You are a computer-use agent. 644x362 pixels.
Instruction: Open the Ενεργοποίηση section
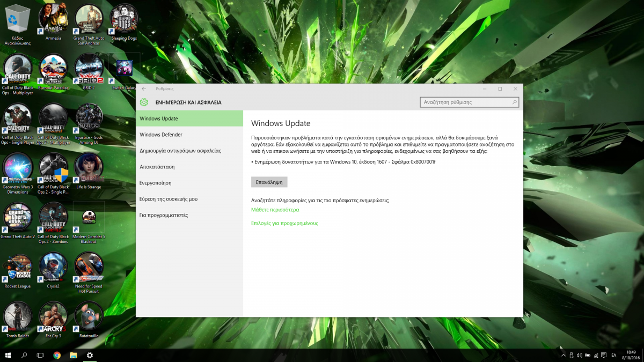coord(189,183)
